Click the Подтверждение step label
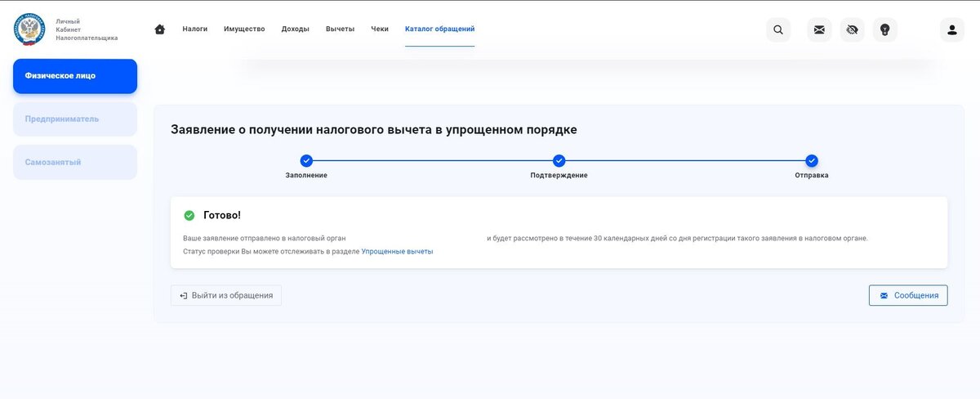The height and width of the screenshot is (399, 980). (559, 176)
